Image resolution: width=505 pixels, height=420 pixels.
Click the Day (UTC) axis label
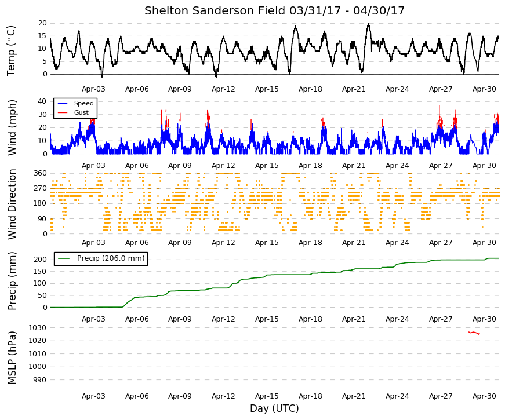point(274,408)
